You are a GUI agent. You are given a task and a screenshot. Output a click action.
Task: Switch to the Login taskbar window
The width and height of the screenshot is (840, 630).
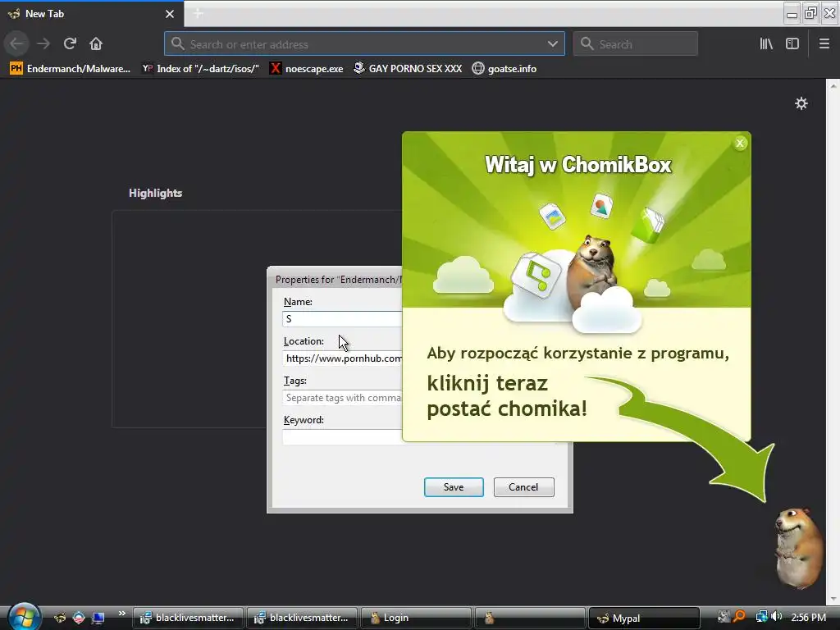[416, 618]
